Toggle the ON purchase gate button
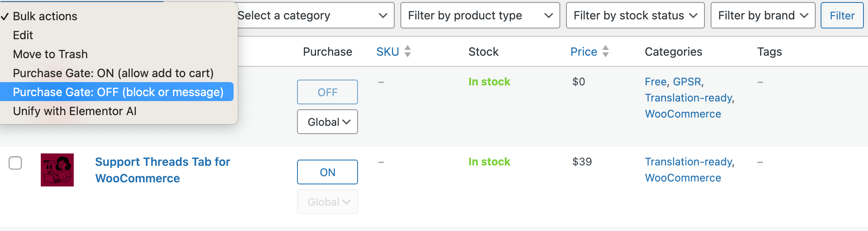This screenshot has height=231, width=868. tap(327, 172)
